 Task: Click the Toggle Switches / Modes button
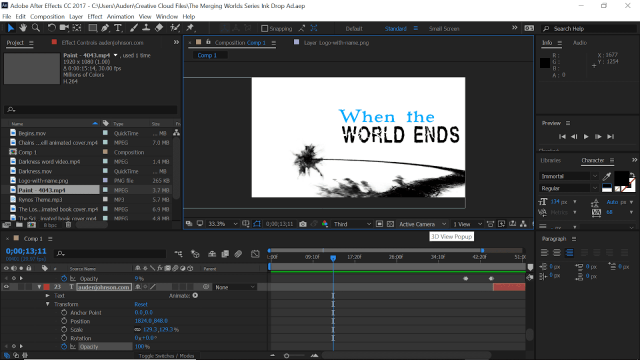coord(167,356)
